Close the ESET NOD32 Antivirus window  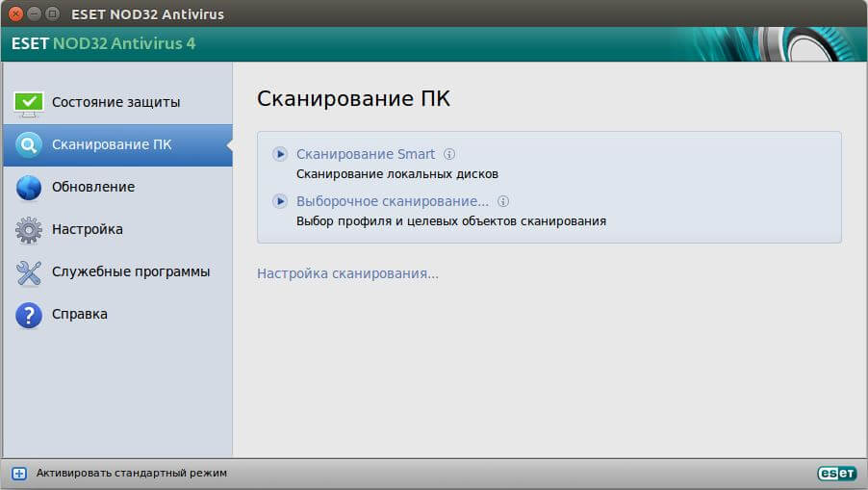click(x=16, y=13)
